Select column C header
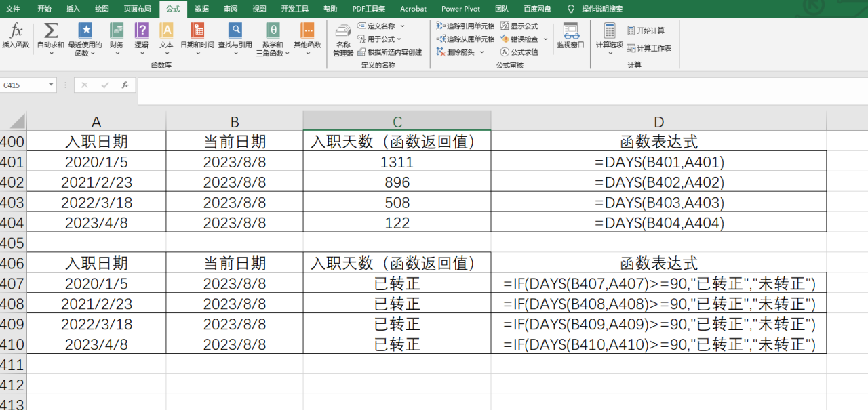The image size is (868, 410). (397, 121)
